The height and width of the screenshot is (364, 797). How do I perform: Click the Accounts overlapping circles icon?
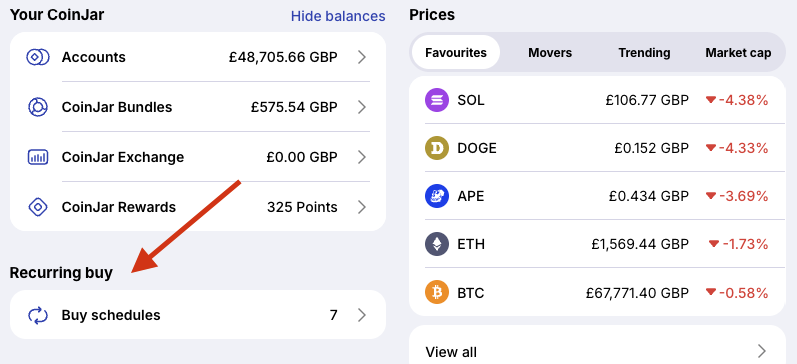click(38, 57)
